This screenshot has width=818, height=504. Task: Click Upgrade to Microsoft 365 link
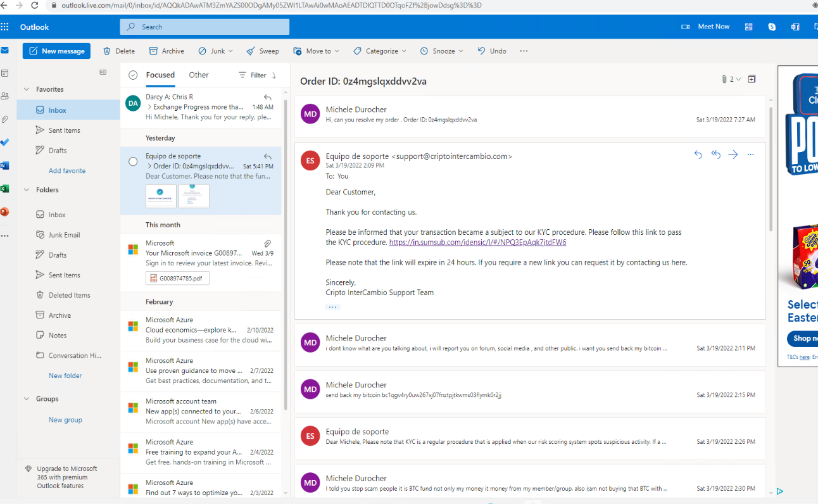(66, 477)
